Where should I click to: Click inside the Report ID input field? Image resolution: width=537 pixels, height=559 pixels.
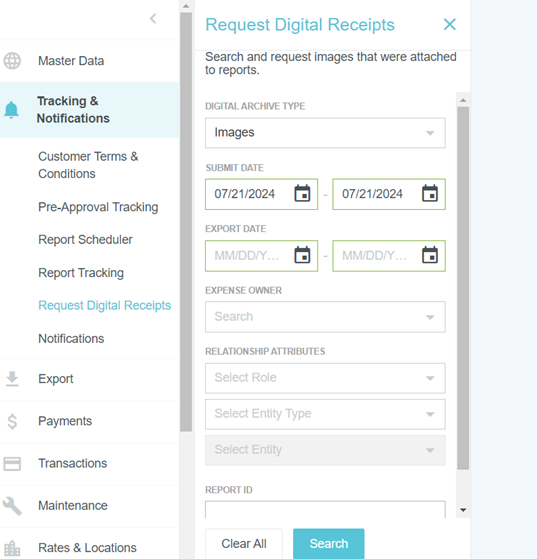(325, 510)
